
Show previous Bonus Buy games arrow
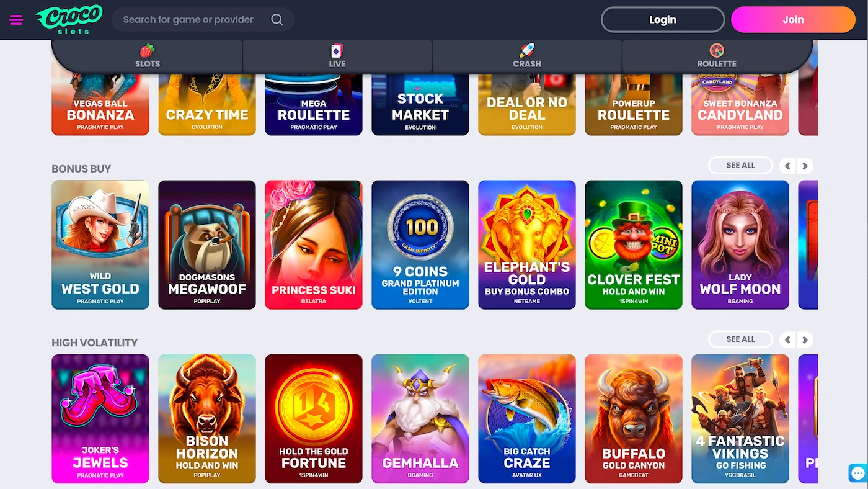(787, 166)
